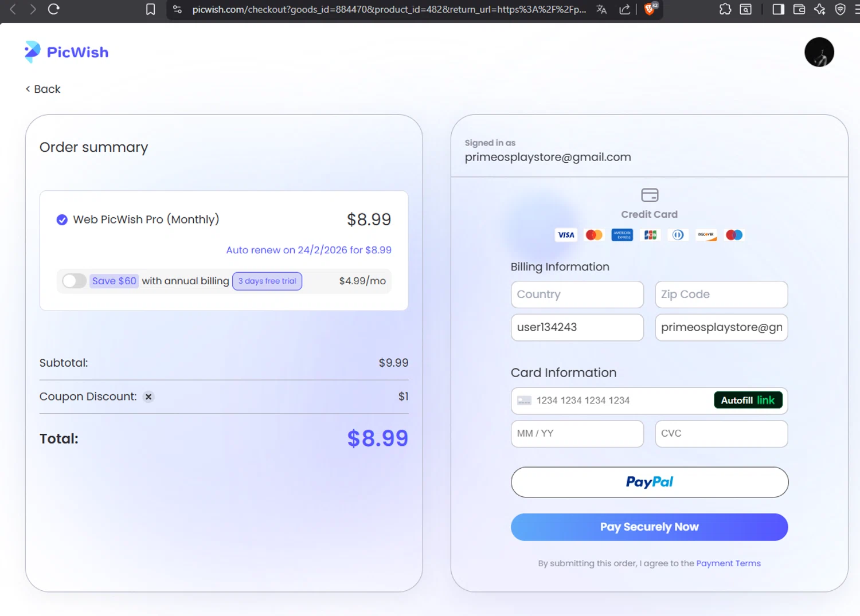Click the billing email field
The height and width of the screenshot is (616, 860).
[721, 327]
